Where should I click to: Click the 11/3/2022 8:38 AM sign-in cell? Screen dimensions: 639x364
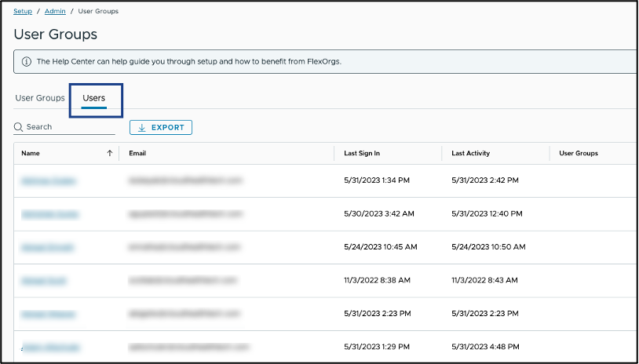point(377,281)
